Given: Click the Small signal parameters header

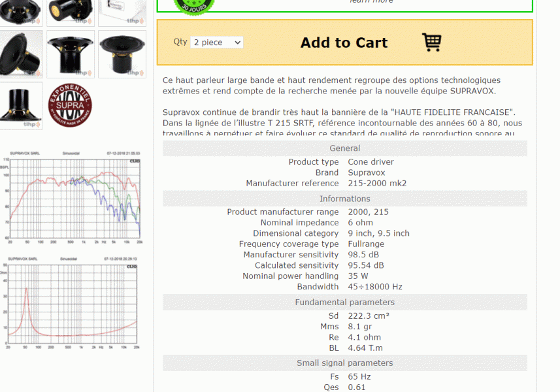Looking at the screenshot, I should [344, 363].
